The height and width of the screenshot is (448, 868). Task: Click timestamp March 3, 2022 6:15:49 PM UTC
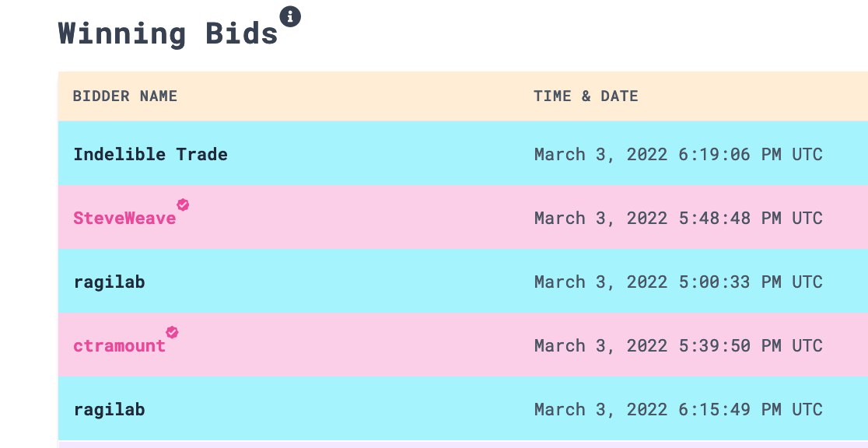point(678,410)
